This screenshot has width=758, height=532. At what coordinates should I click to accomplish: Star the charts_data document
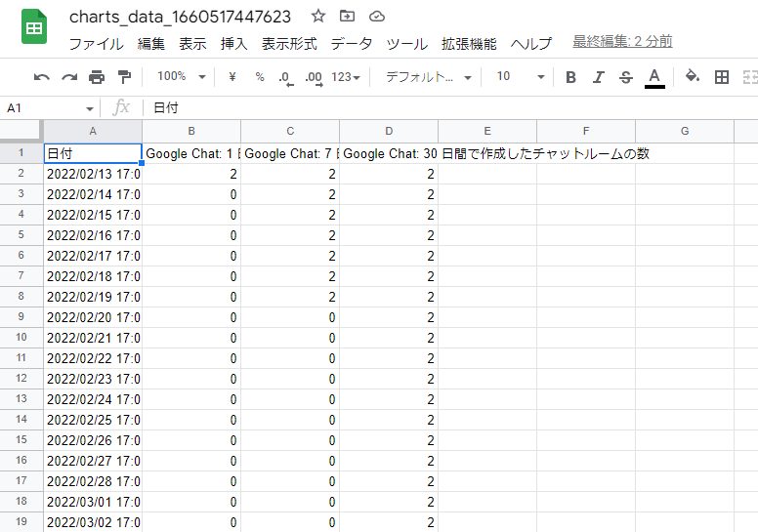coord(318,16)
